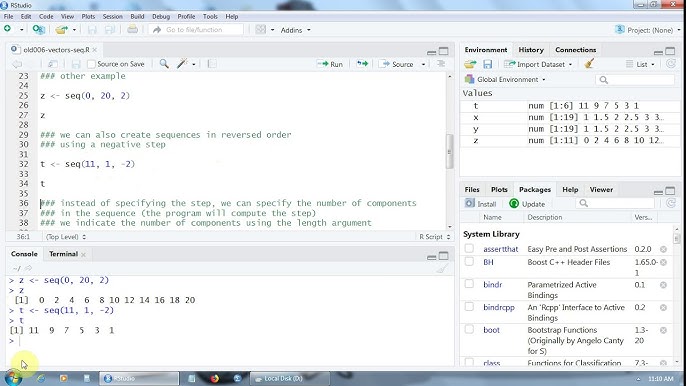Open the code tools magic wand
Viewport: 686px width, 386px height.
click(x=182, y=64)
